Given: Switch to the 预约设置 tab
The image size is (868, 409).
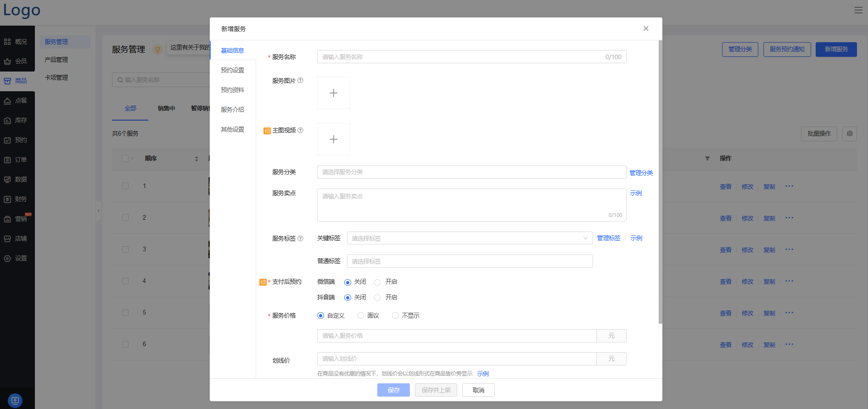Looking at the screenshot, I should pyautogui.click(x=232, y=70).
